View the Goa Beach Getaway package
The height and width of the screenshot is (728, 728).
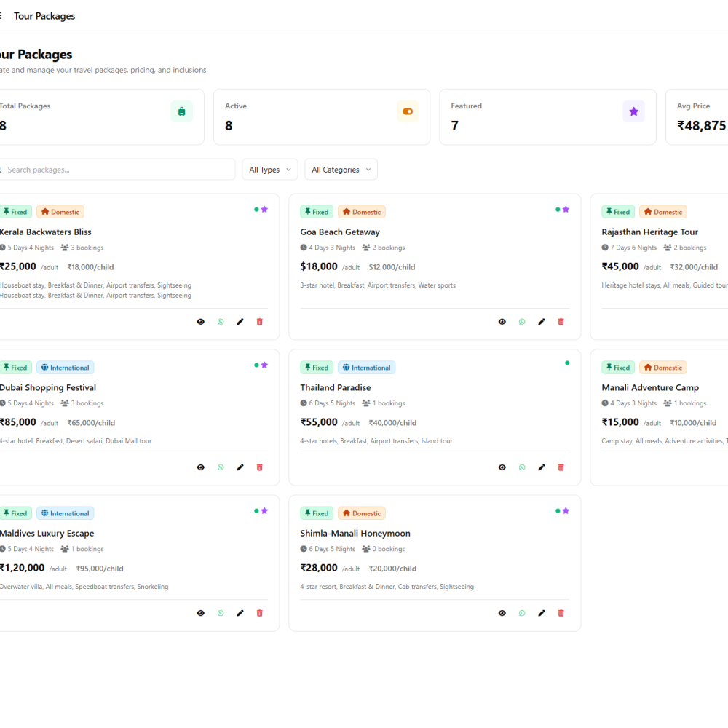pyautogui.click(x=502, y=322)
